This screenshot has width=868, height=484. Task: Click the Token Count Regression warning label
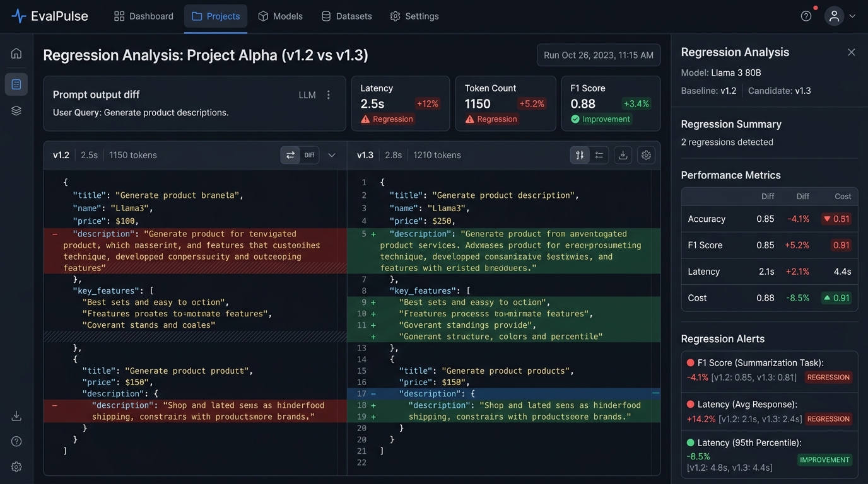pos(491,119)
